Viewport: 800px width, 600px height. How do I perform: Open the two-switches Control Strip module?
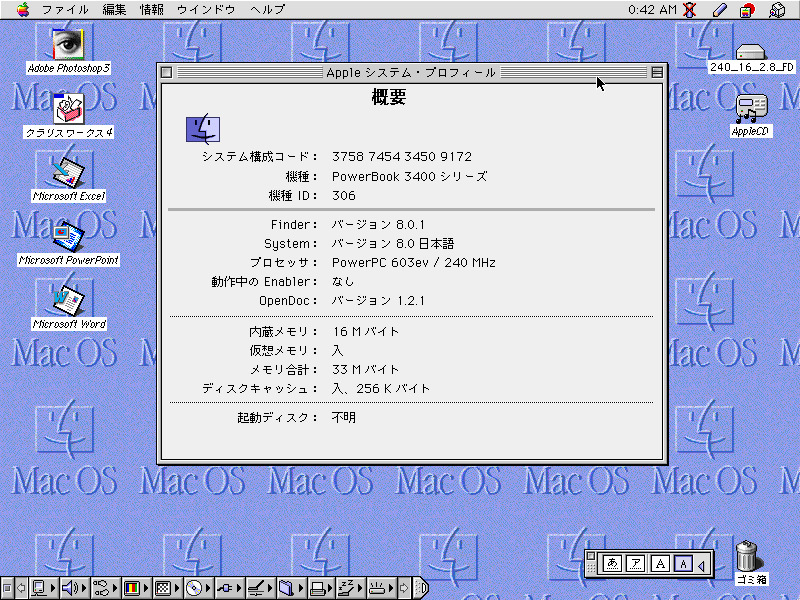pos(104,588)
